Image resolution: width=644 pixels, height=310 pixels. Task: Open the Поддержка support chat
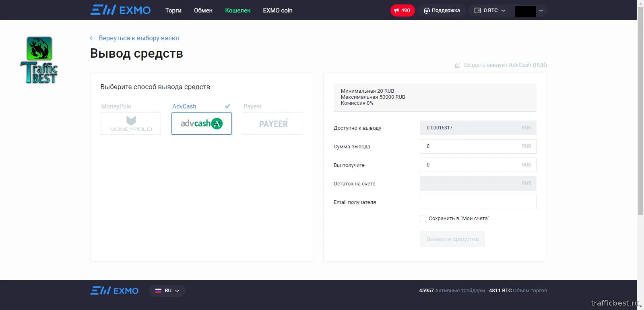coord(442,10)
